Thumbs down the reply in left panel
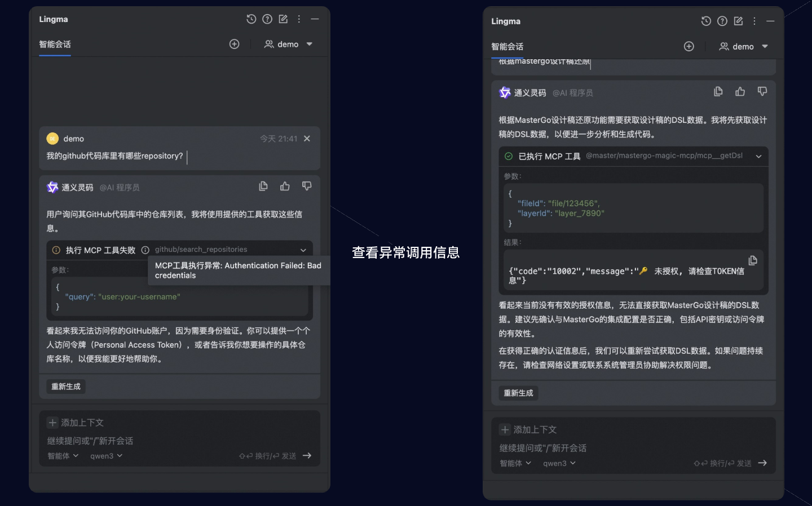This screenshot has width=812, height=506. [307, 186]
